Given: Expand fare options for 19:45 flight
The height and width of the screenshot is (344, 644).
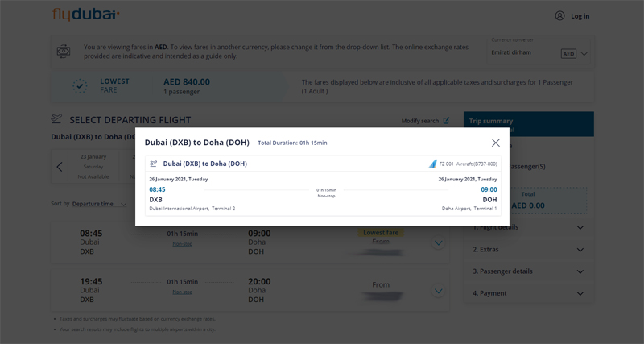Looking at the screenshot, I should pos(438,292).
